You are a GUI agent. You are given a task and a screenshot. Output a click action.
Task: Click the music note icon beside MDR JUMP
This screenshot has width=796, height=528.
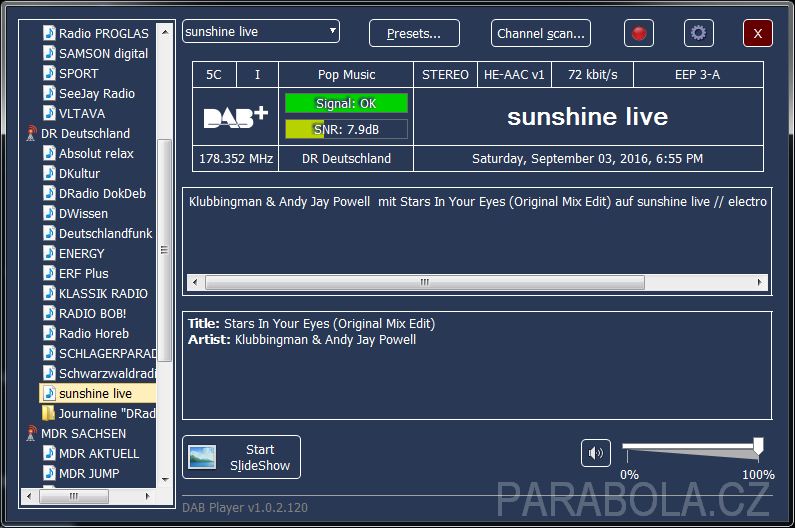(49, 474)
